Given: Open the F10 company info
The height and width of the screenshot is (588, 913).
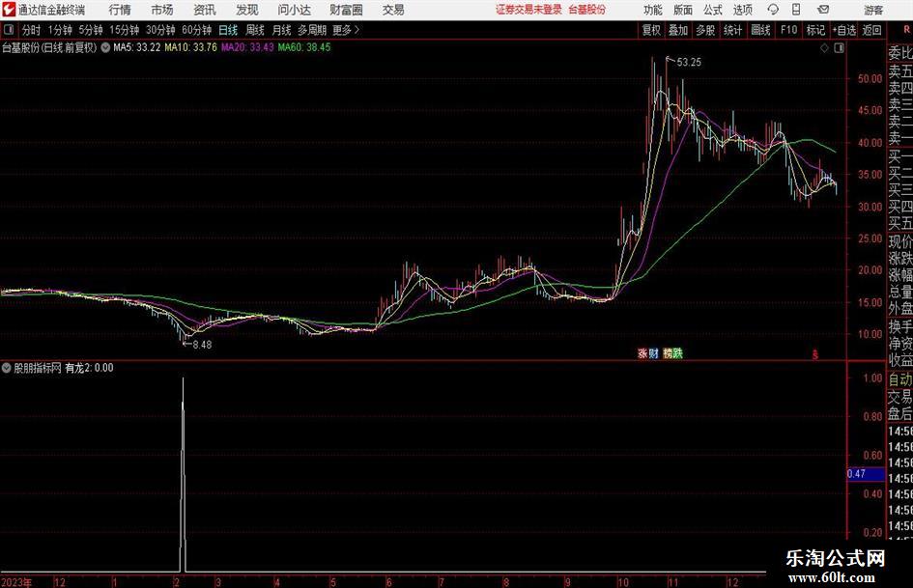Looking at the screenshot, I should tap(789, 30).
